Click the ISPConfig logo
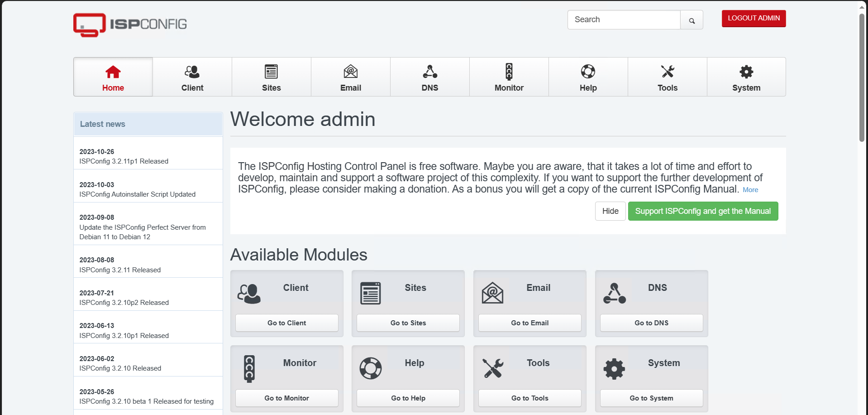 (x=130, y=24)
